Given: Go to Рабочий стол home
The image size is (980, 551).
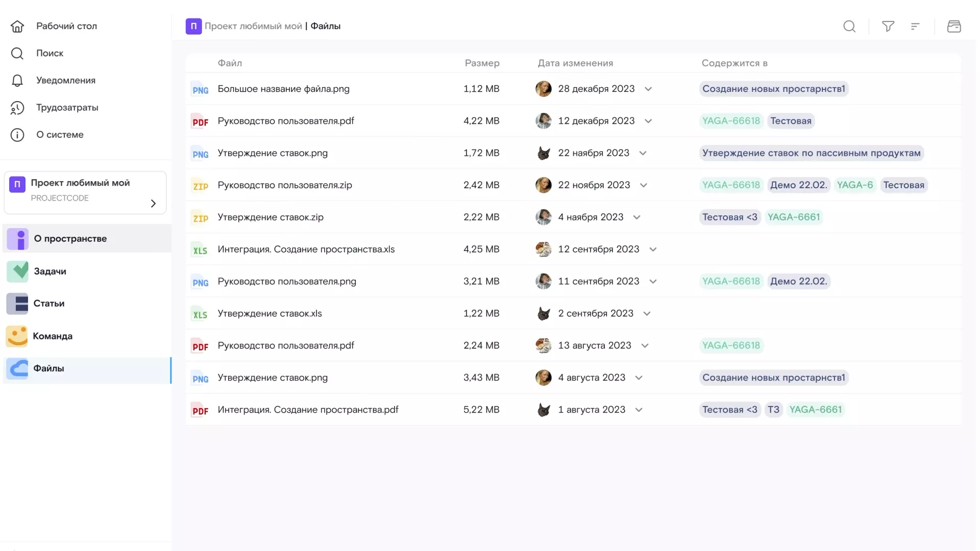Looking at the screenshot, I should (x=66, y=26).
